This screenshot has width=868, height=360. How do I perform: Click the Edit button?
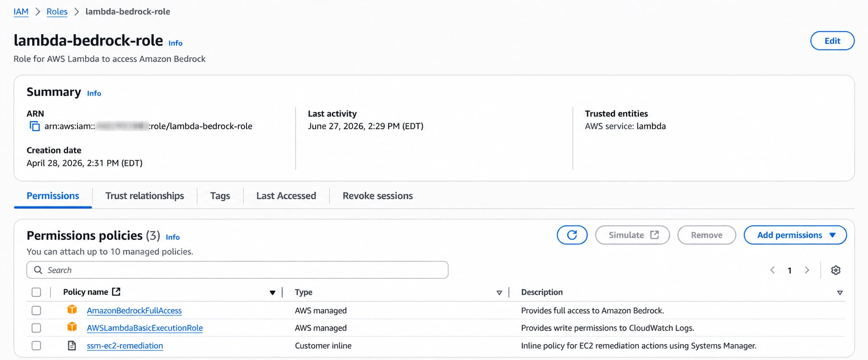[x=832, y=41]
